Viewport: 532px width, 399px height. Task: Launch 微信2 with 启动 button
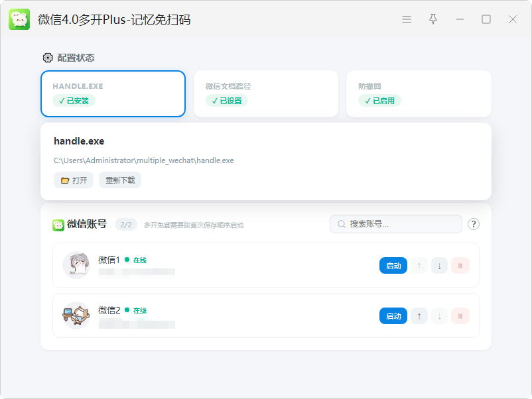point(393,316)
